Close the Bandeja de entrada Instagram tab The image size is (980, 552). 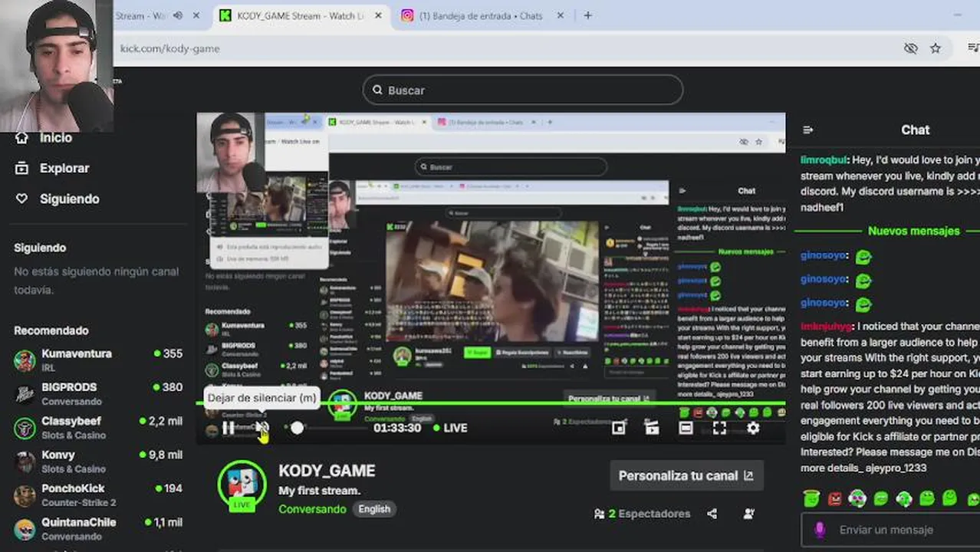(560, 15)
